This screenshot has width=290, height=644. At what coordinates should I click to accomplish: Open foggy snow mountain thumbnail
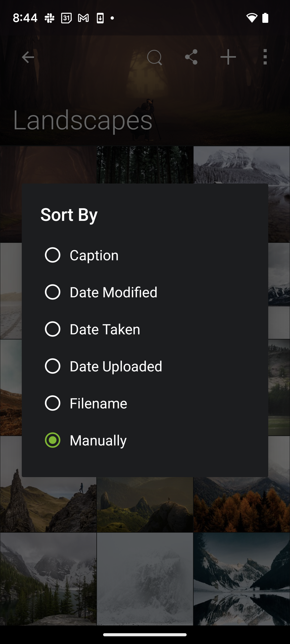[x=145, y=579]
